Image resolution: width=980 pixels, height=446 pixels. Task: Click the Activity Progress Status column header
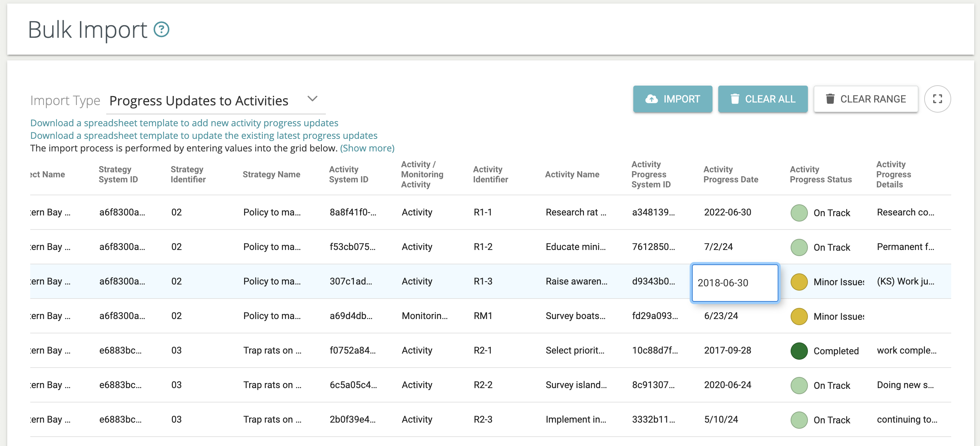[x=821, y=174]
